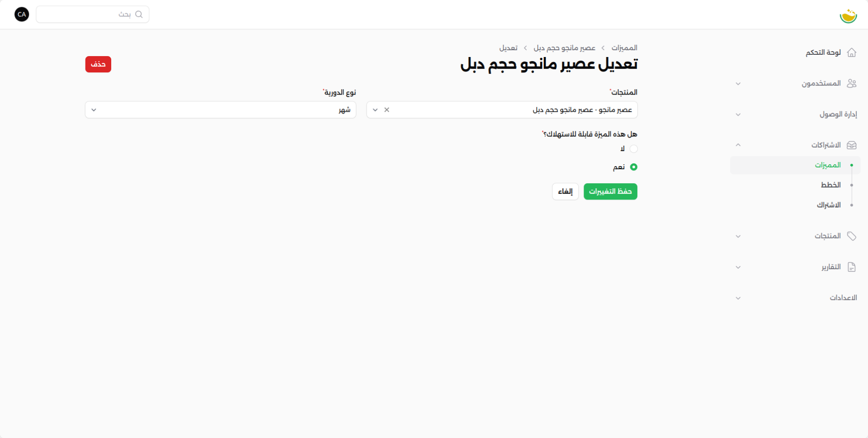Click the document icon beside التقارير
868x438 pixels.
click(852, 267)
